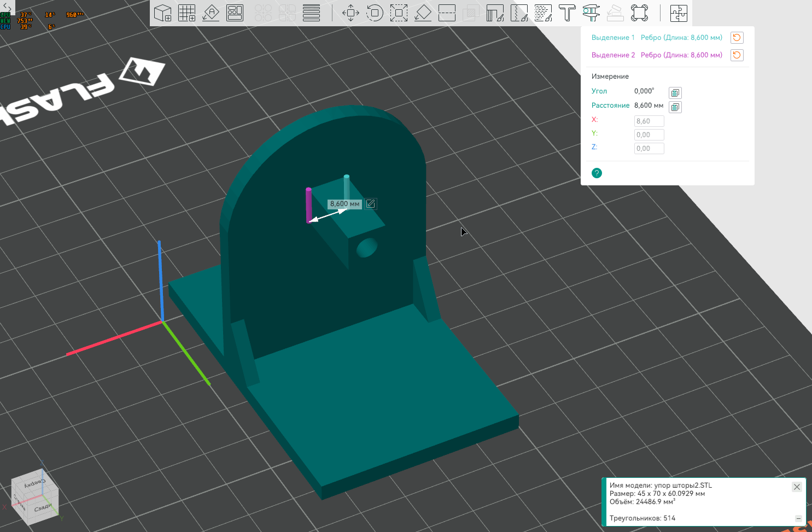Viewport: 812px width, 532px height.
Task: Select the Scale gizmo
Action: pos(399,13)
